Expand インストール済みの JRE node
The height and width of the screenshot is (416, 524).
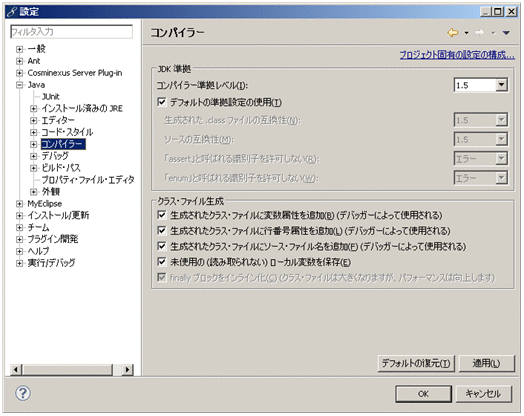(33, 109)
